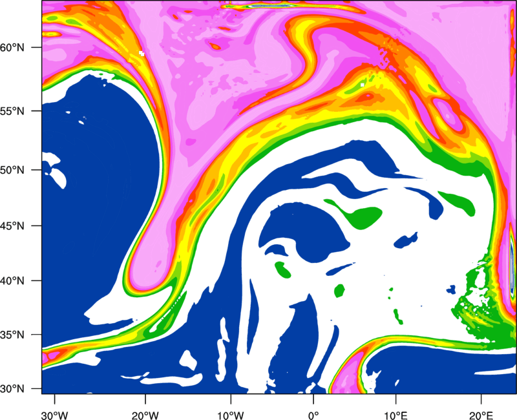Click the 30°N latitude label
517x420 pixels.
tap(12, 389)
